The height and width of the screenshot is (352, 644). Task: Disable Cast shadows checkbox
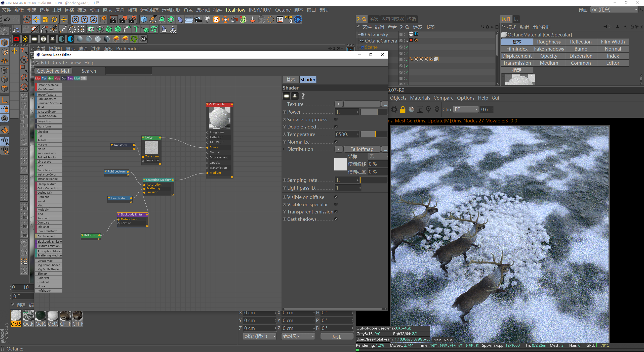coord(336,219)
